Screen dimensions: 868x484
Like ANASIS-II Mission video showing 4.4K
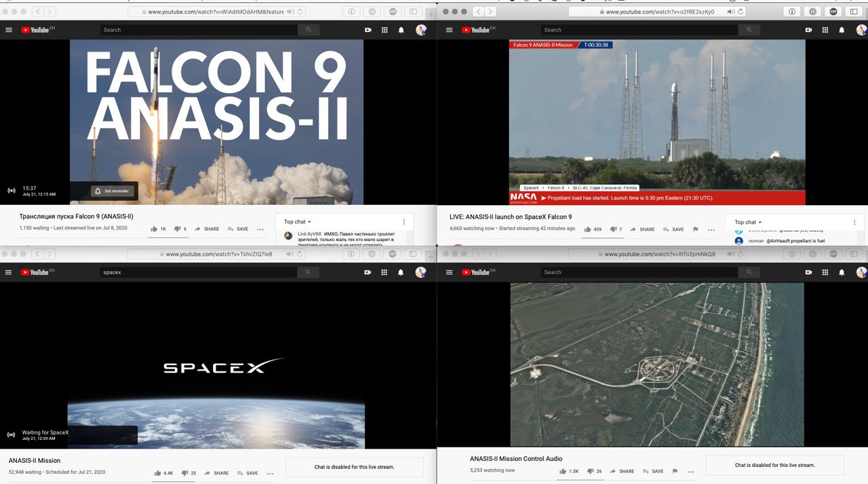click(x=163, y=473)
